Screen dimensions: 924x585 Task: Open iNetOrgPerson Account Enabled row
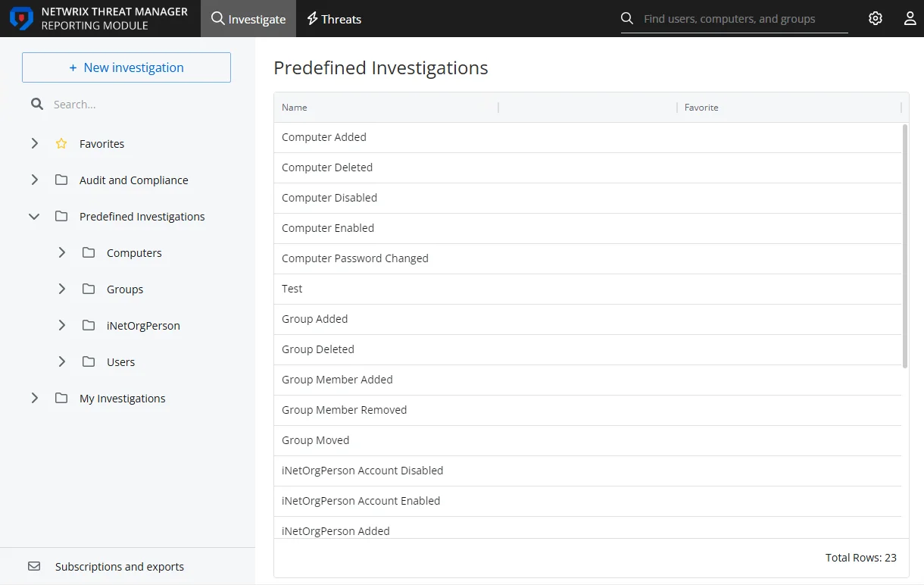[x=588, y=501]
